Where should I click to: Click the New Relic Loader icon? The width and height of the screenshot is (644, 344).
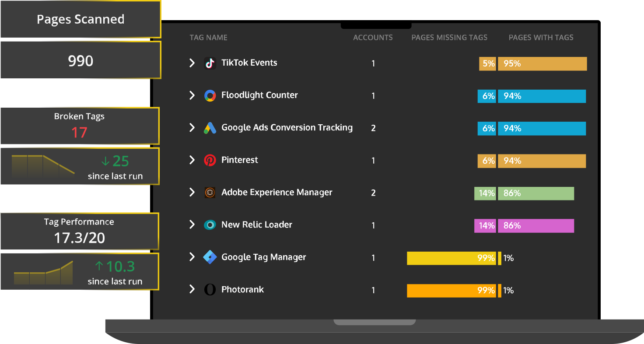click(210, 225)
